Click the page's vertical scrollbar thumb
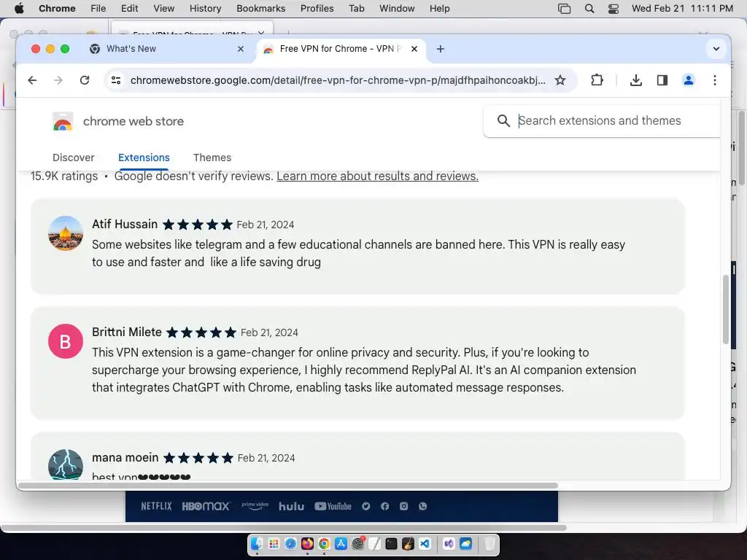The height and width of the screenshot is (560, 747). pyautogui.click(x=726, y=309)
